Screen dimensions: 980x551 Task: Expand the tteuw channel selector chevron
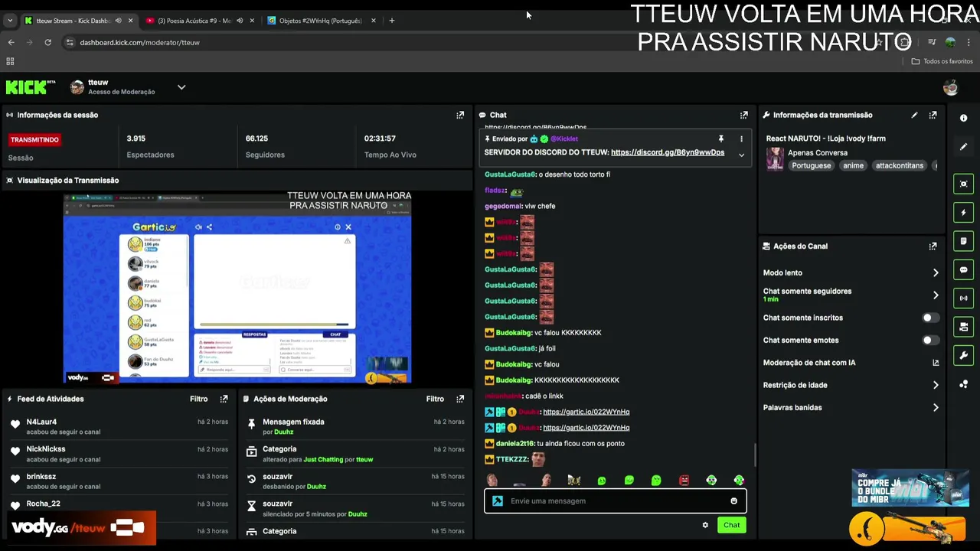[x=181, y=87]
